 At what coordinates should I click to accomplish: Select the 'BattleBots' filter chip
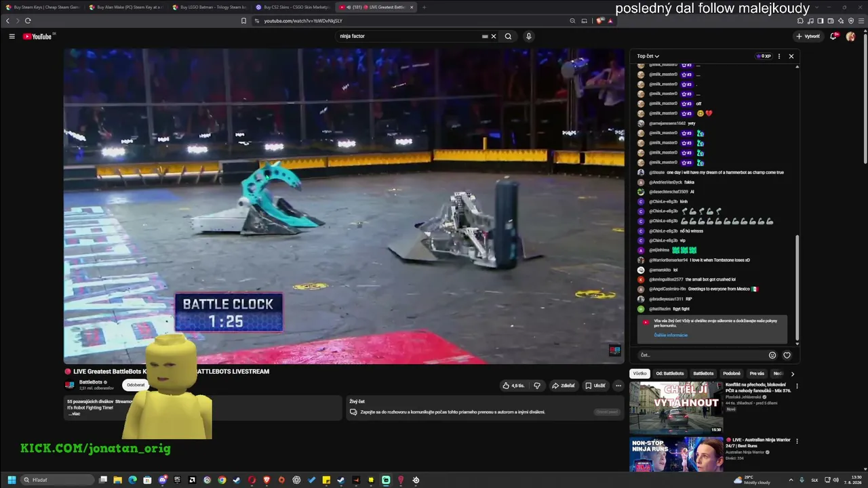(703, 373)
